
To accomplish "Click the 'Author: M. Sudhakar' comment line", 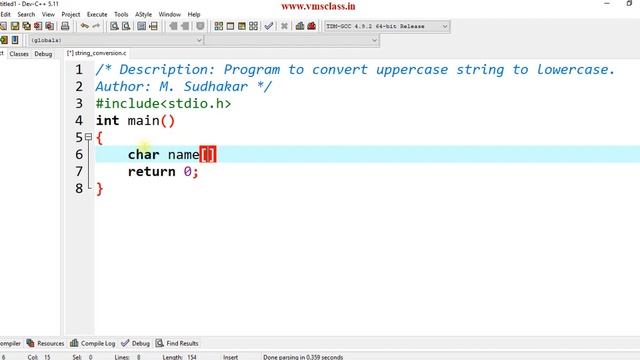I will 183,87.
